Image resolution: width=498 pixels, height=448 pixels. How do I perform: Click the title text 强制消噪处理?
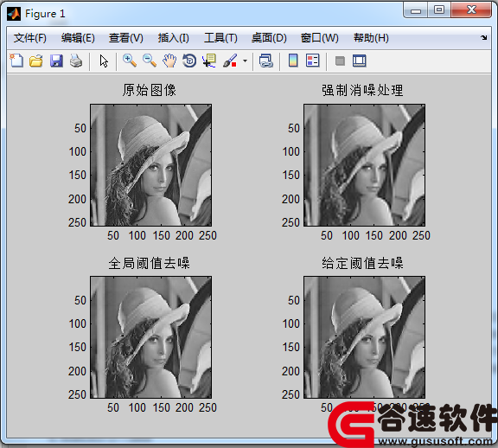pos(362,90)
